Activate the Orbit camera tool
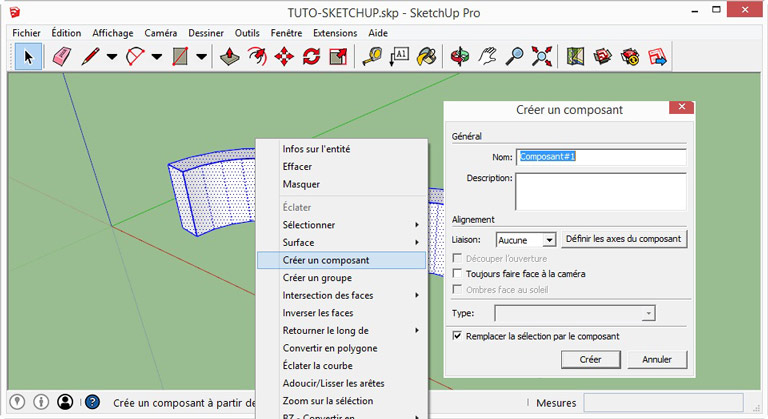The image size is (768, 419). coord(459,56)
